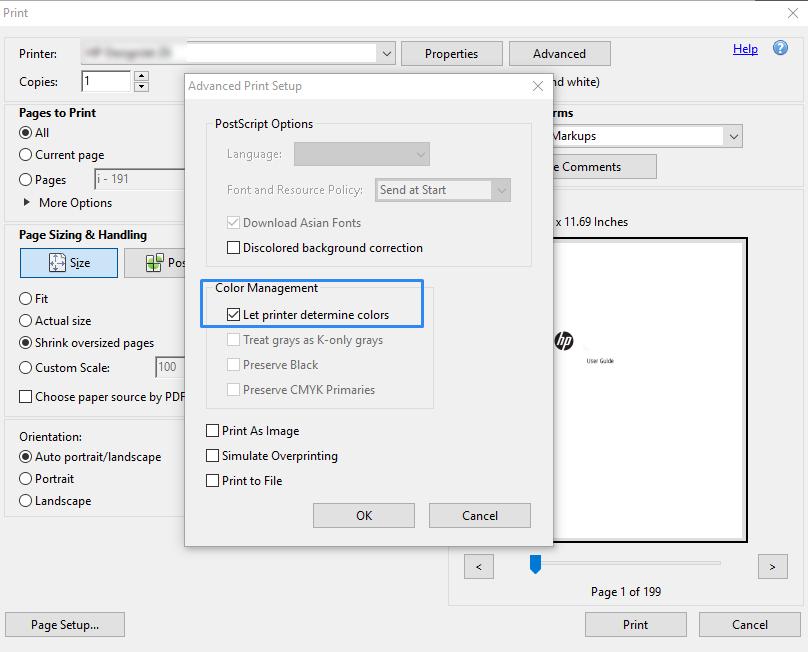This screenshot has height=652, width=808.
Task: Choose Shrink oversized pages option
Action: (25, 343)
